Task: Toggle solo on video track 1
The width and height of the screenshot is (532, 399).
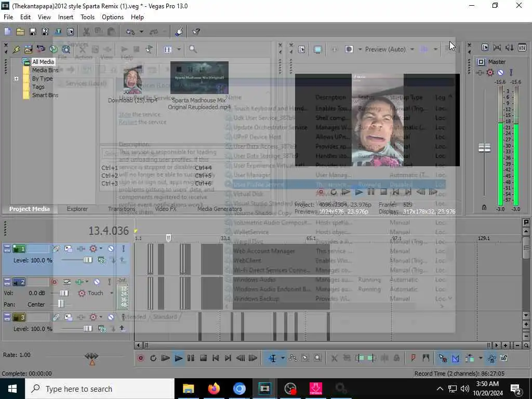Action: coord(124,249)
